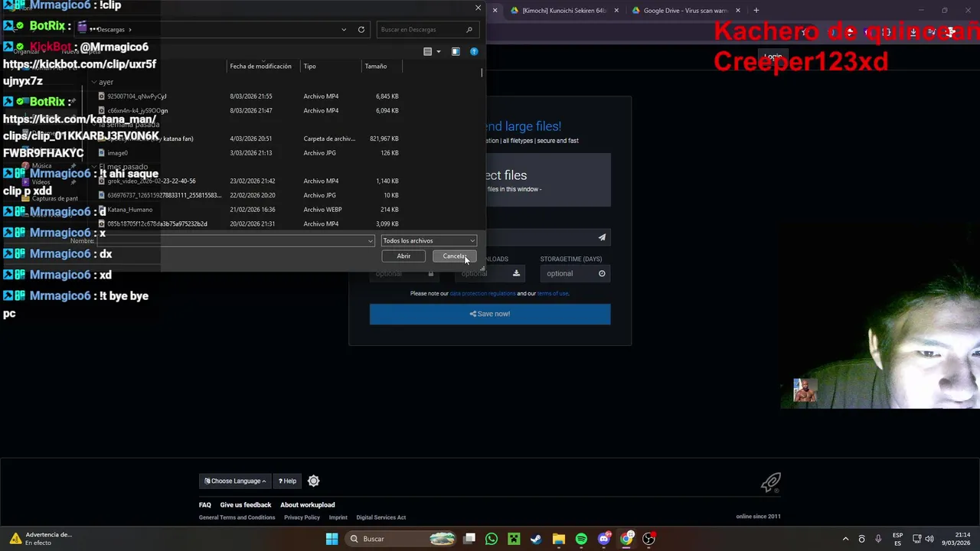
Task: Open Discord from taskbar
Action: 603,539
